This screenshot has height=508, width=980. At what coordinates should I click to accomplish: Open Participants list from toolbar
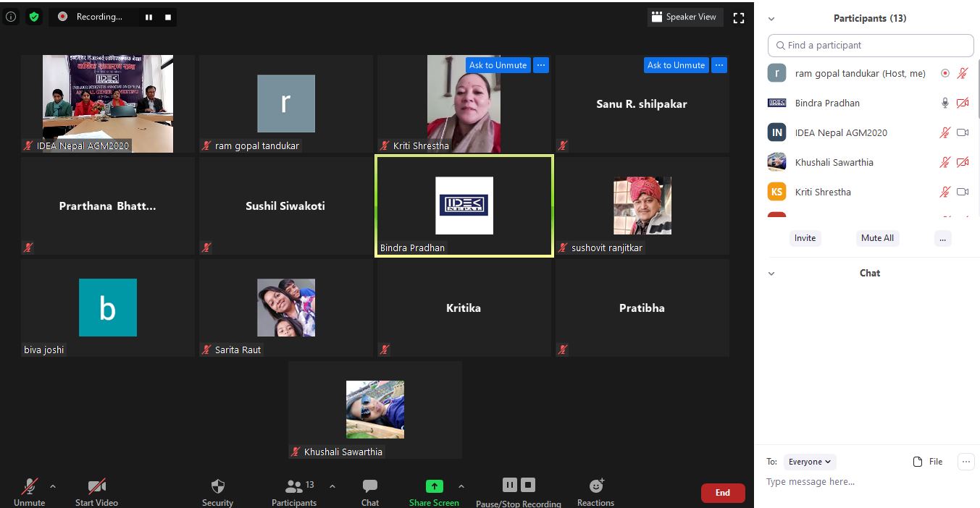294,486
